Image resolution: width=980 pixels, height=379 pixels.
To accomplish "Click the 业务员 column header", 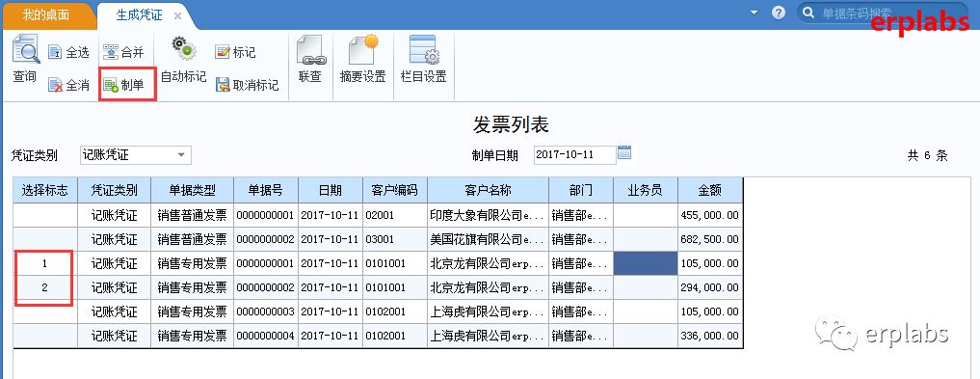I will [x=645, y=190].
